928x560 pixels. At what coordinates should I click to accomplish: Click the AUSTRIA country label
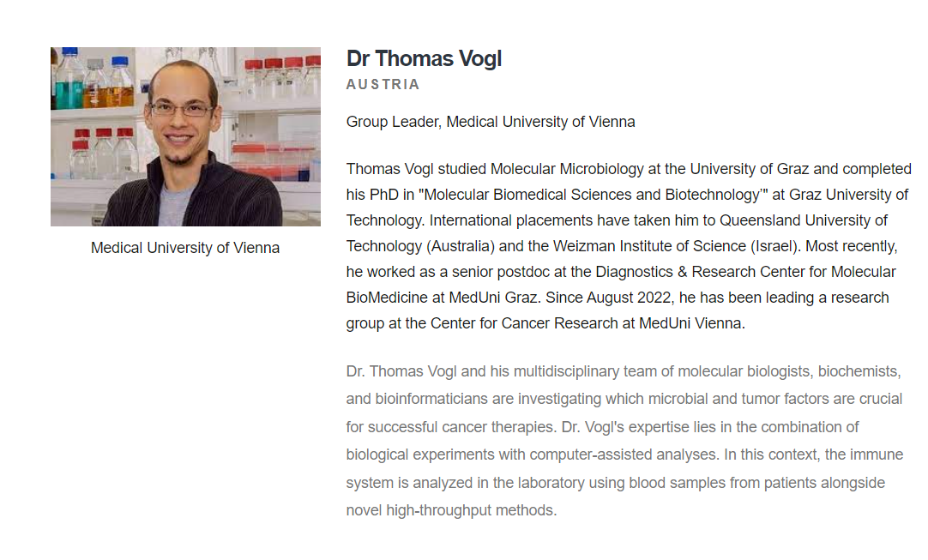coord(383,84)
